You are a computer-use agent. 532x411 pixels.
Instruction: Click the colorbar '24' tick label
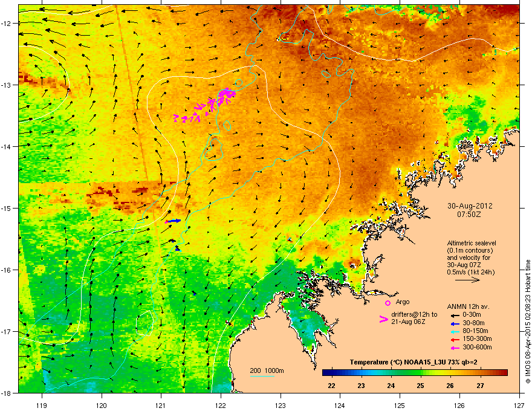click(x=391, y=386)
